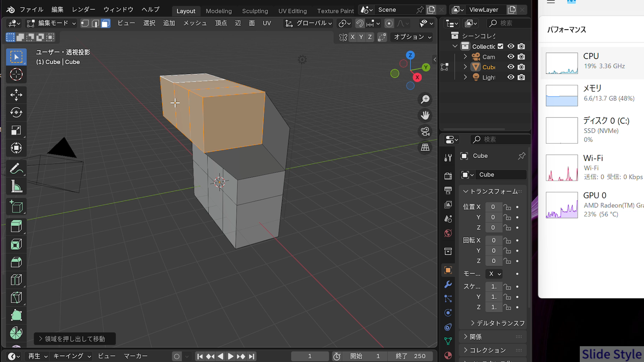644x362 pixels.
Task: Click the 位置 X value field
Action: click(493, 207)
